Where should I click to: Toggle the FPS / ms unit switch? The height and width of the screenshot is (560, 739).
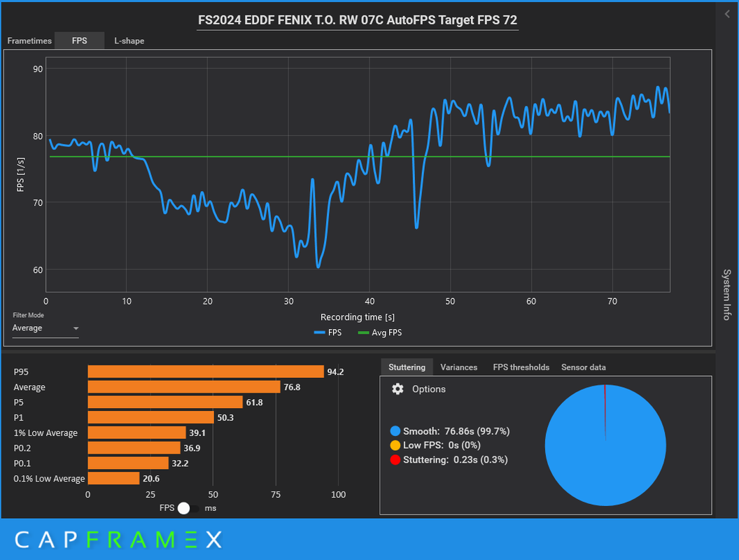pyautogui.click(x=188, y=508)
